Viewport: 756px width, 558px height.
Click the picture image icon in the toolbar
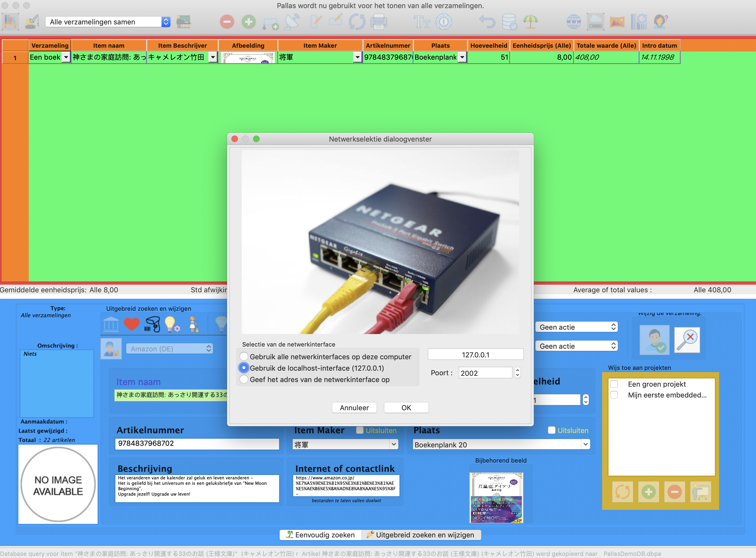click(617, 22)
